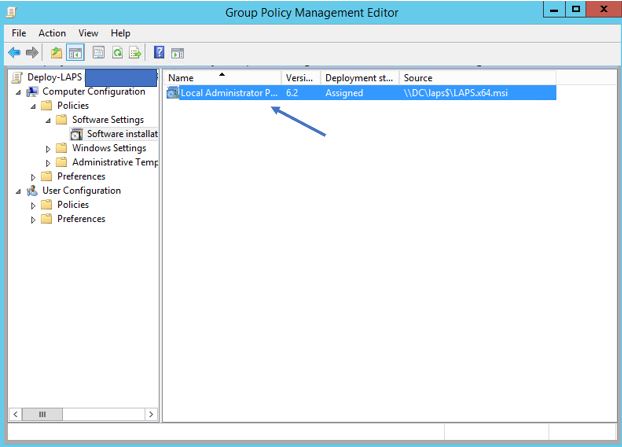Expand the Administrative Templates node
The image size is (622, 447).
(48, 163)
